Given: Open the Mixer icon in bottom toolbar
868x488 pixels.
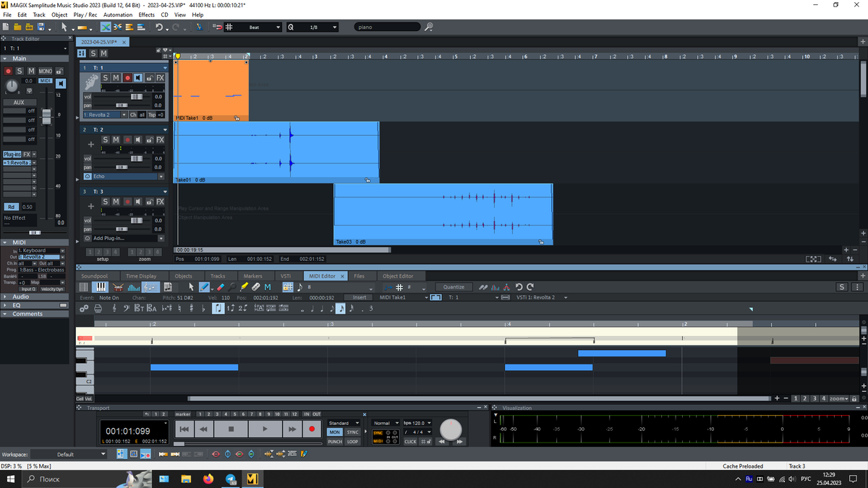Looking at the screenshot, I should pos(134,454).
